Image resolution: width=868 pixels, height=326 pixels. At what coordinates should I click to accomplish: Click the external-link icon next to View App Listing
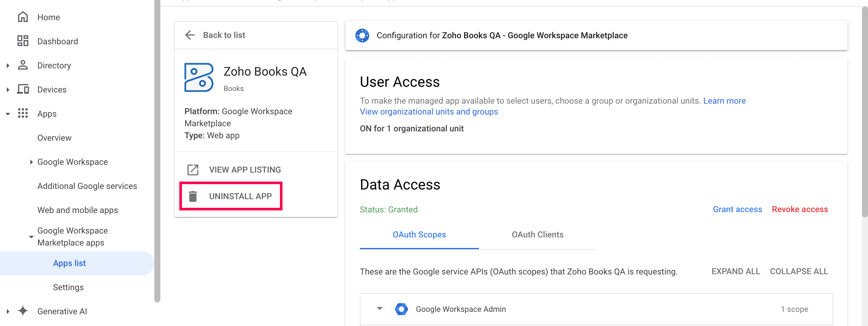coord(193,170)
